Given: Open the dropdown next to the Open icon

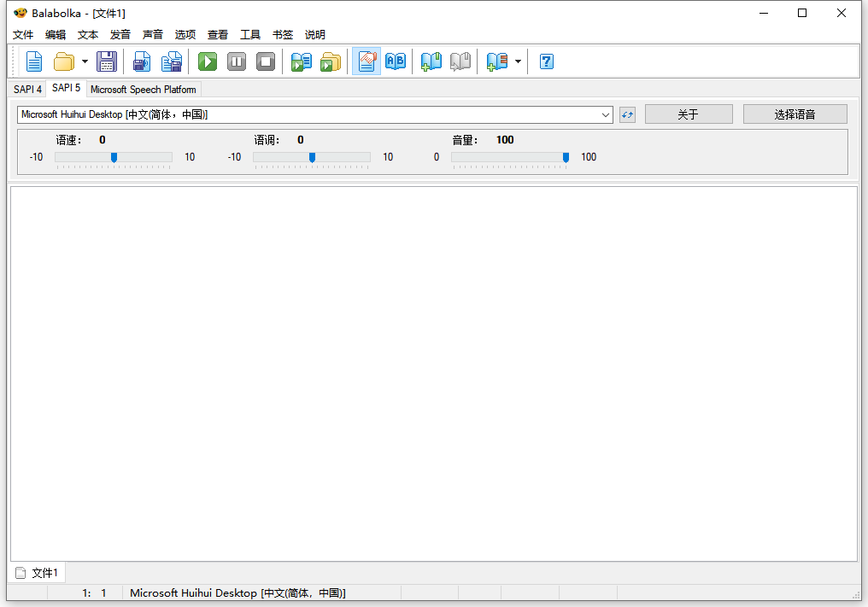Looking at the screenshot, I should pos(85,61).
